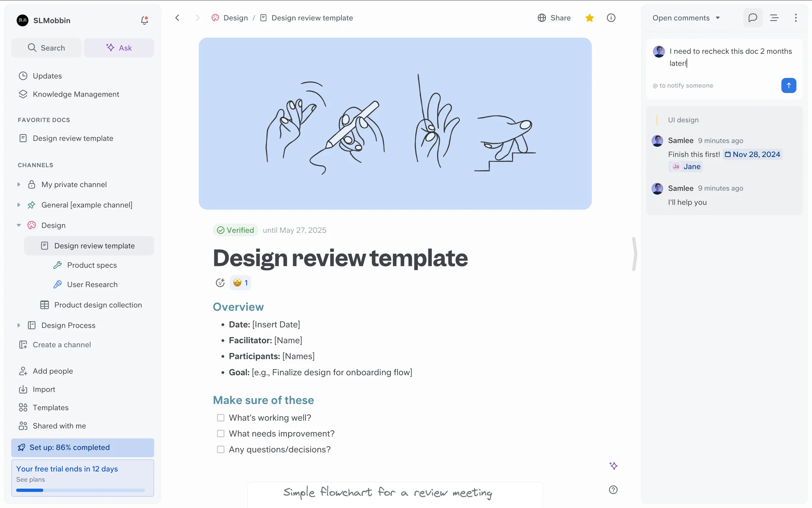Screen dimensions: 812x508
Task: Click the Share button
Action: point(554,18)
